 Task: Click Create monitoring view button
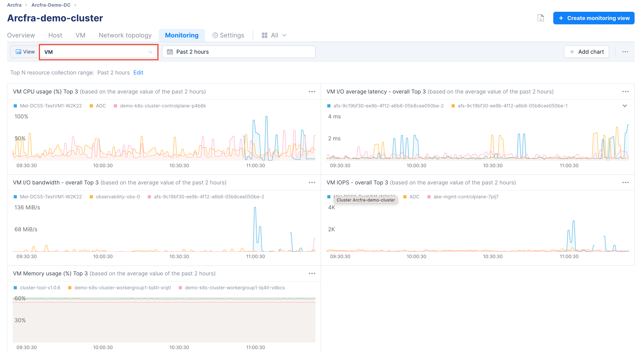click(594, 18)
